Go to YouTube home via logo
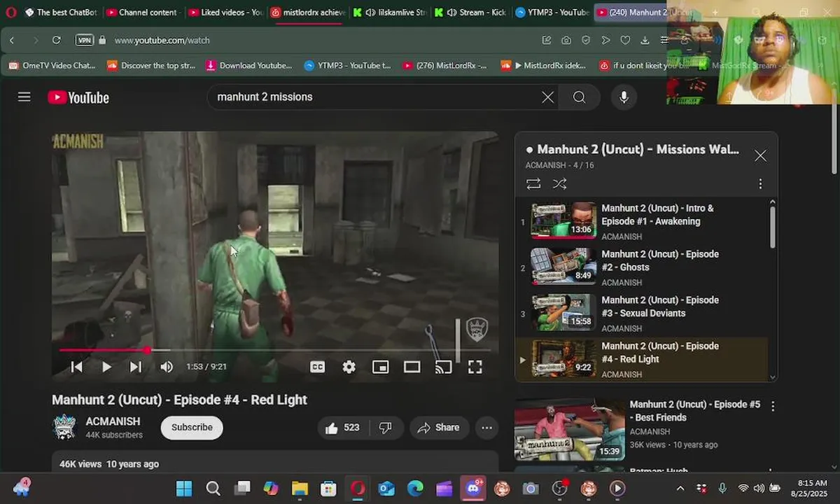The width and height of the screenshot is (840, 504). (78, 97)
